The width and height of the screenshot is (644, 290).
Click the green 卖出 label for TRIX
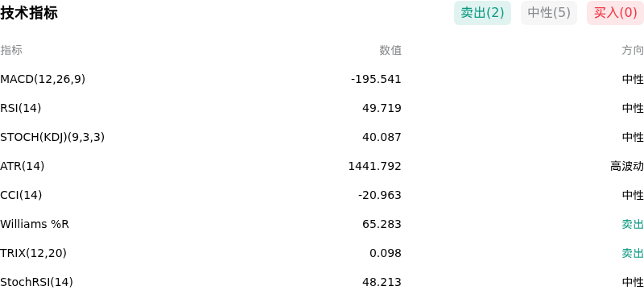[x=633, y=254]
